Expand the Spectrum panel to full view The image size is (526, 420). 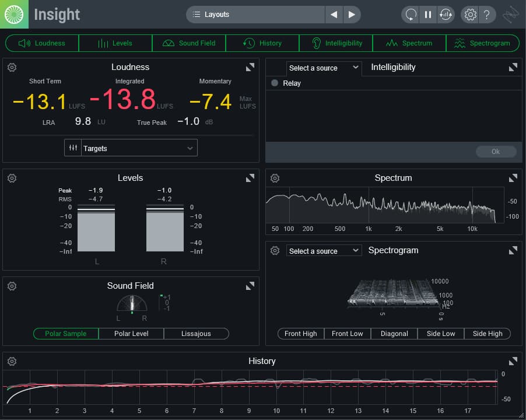click(513, 178)
